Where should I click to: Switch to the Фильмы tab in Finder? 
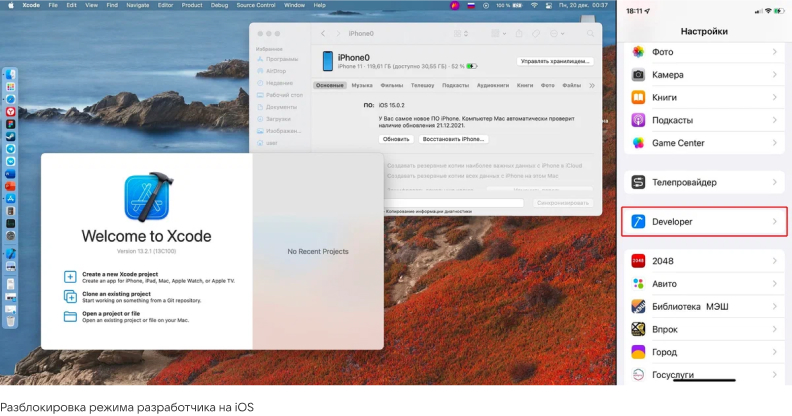pyautogui.click(x=391, y=85)
